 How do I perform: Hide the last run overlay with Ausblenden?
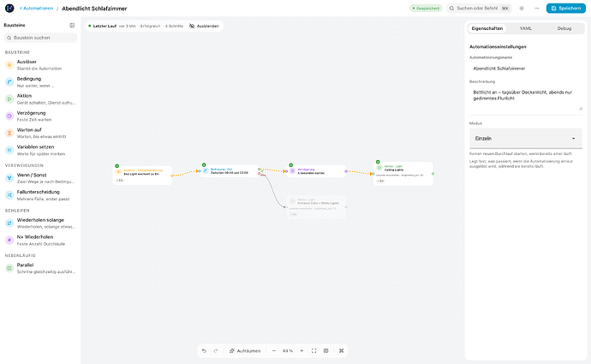tap(204, 26)
